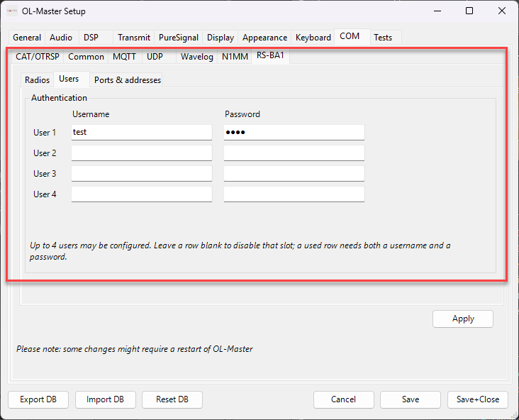Select the RS-BA1 sub-tab
This screenshot has width=519, height=420.
(x=270, y=55)
